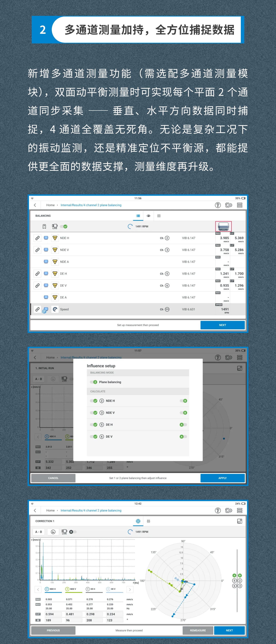Click the link icon beside NDE H row
276x644 pixels.
pos(37,238)
